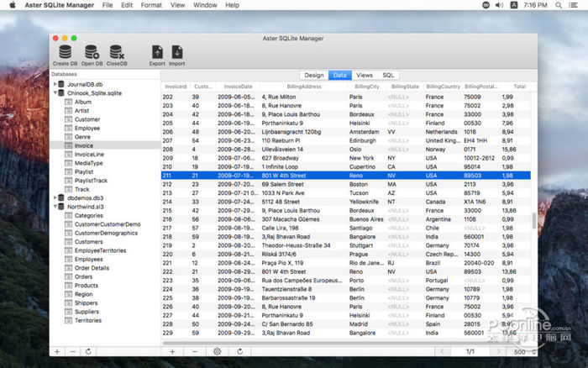Screen dimensions: 588x368
Task: Switch to the Views tab
Action: [x=364, y=75]
